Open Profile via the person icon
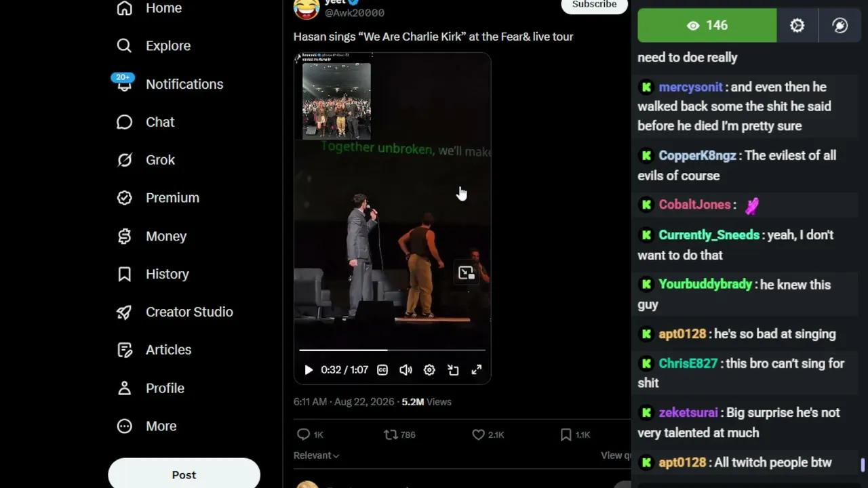The width and height of the screenshot is (868, 488). (124, 388)
